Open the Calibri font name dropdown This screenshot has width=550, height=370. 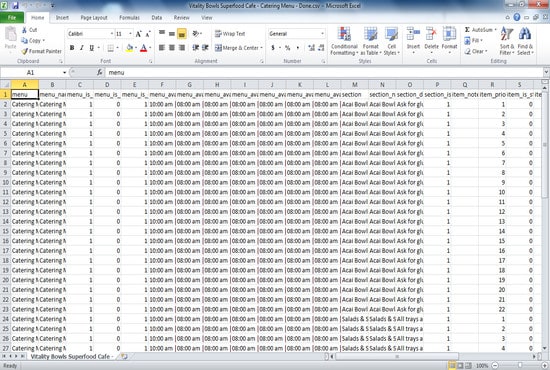click(112, 34)
